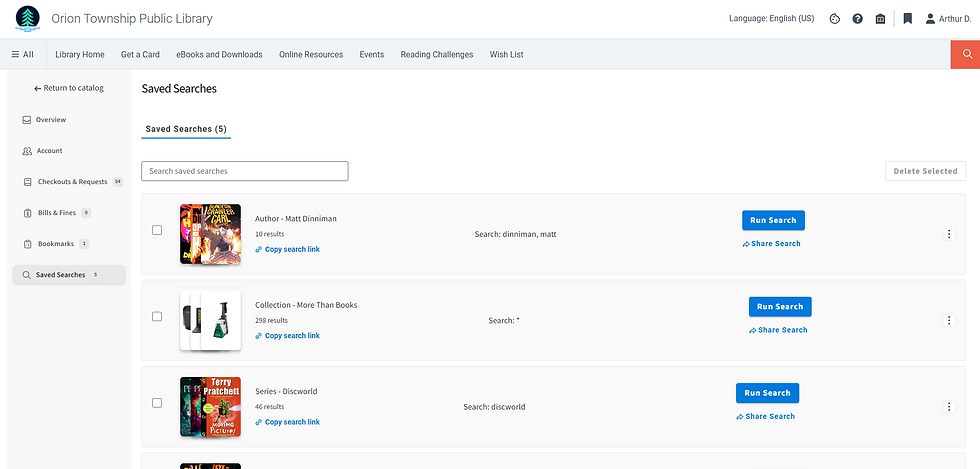Click '298 results' text
This screenshot has width=980, height=469.
tap(271, 320)
